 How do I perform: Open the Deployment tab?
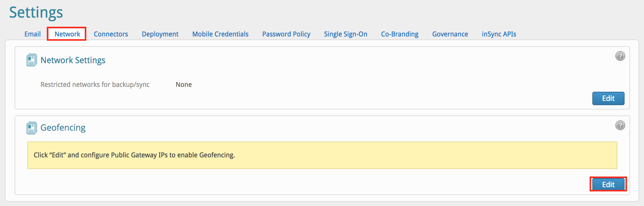160,34
